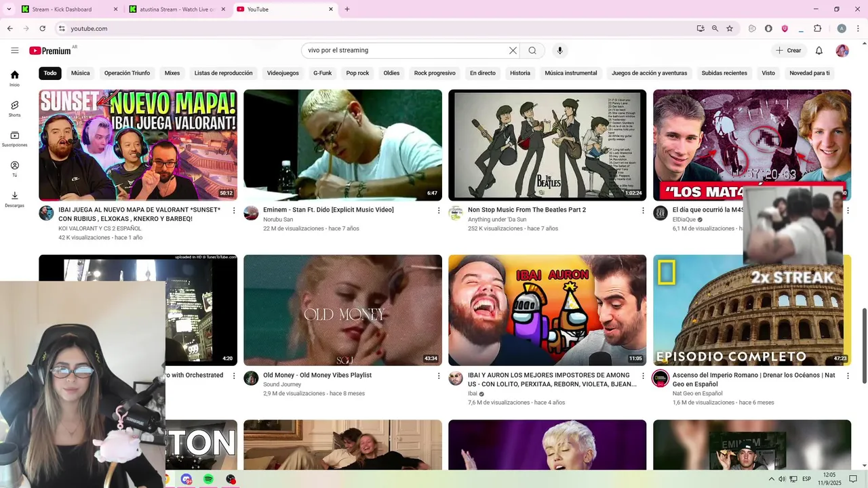868x488 pixels.
Task: Open Nat Geo en Español channel link
Action: coord(697,393)
